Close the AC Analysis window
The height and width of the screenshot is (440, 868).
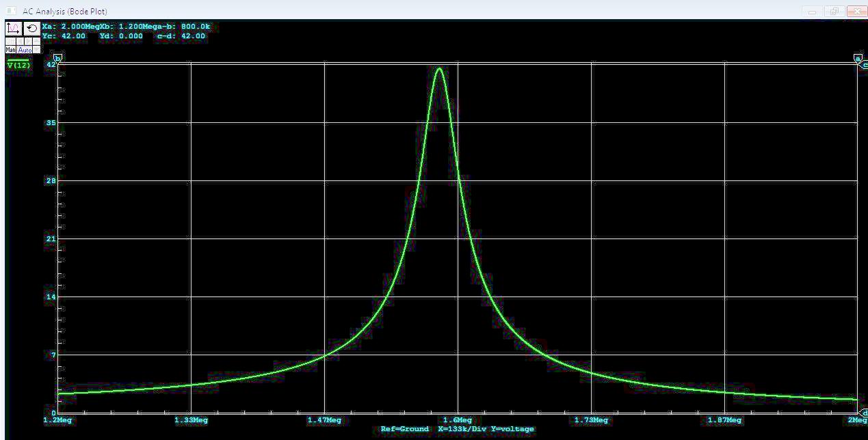[x=856, y=11]
